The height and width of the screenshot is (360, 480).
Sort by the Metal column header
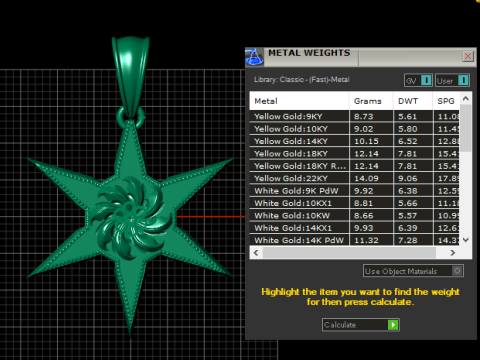point(299,101)
